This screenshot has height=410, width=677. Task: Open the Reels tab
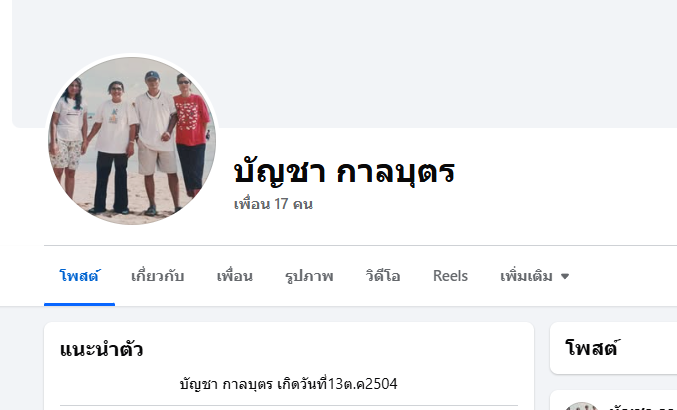[x=450, y=276]
